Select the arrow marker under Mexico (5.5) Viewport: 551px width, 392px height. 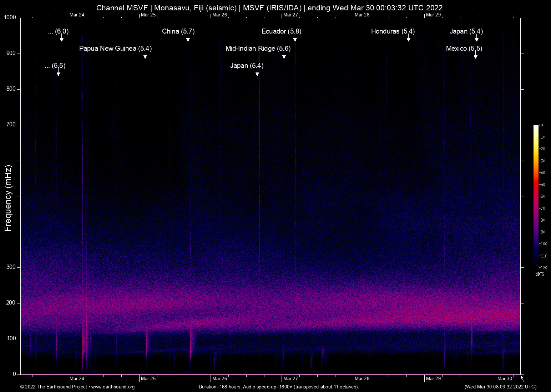[475, 56]
